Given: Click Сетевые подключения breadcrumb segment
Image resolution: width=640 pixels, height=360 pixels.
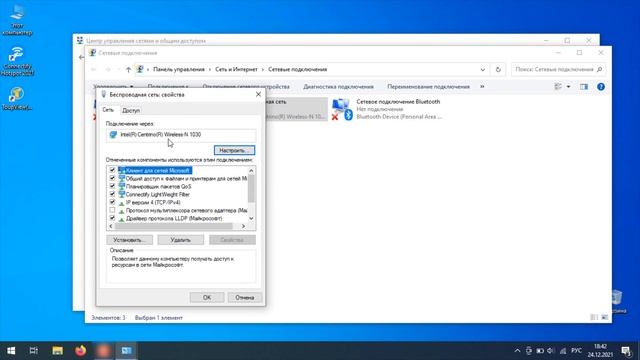Looking at the screenshot, I should click(x=298, y=69).
